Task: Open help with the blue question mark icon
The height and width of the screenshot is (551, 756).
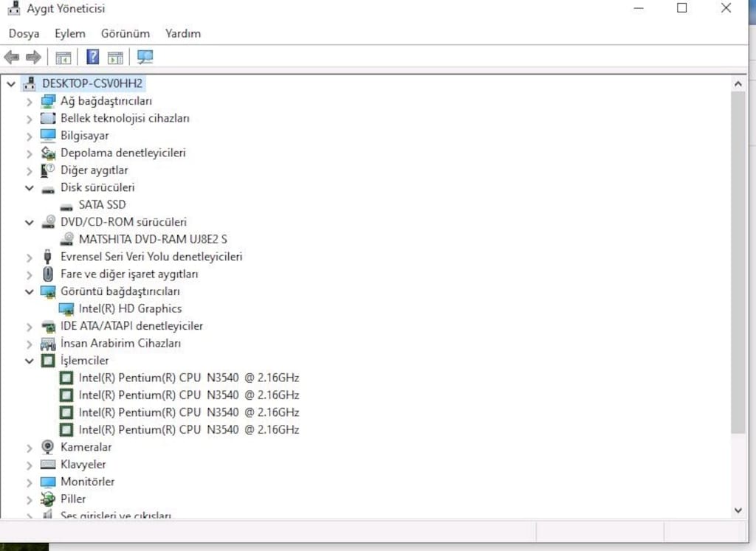Action: [92, 57]
